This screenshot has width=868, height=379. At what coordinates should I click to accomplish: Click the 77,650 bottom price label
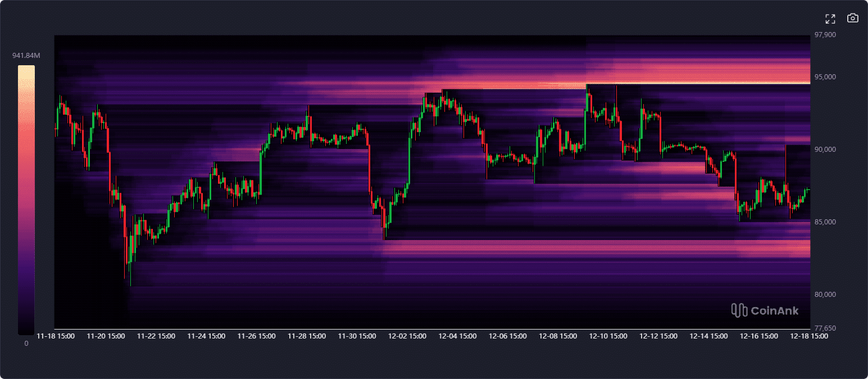click(x=825, y=327)
